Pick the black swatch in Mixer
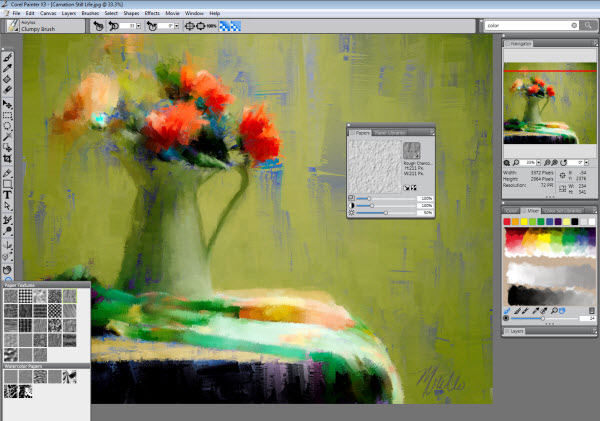 [x=575, y=222]
